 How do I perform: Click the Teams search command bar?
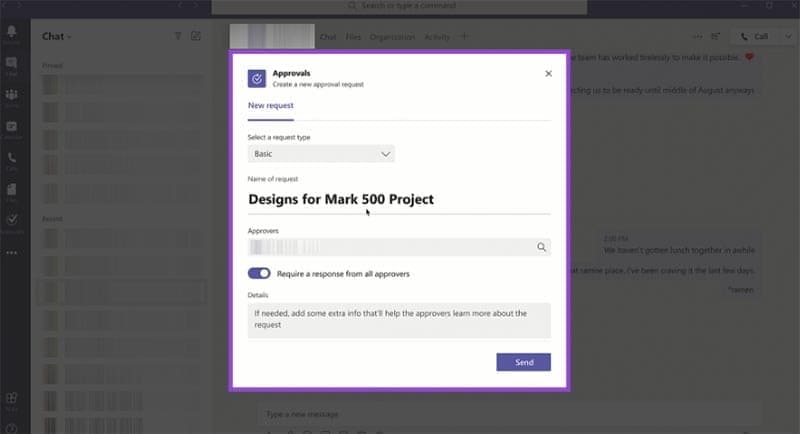pos(399,7)
